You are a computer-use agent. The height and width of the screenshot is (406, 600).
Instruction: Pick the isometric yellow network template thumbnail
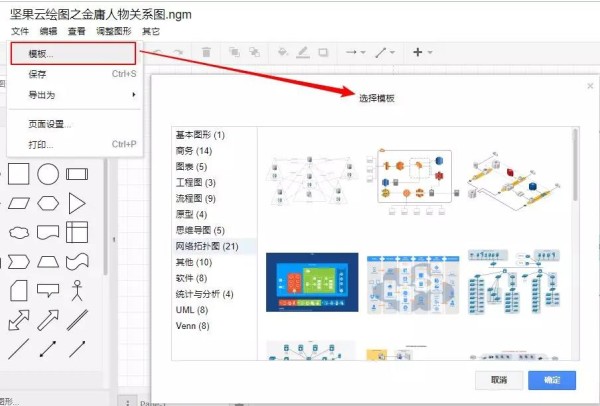[514, 180]
